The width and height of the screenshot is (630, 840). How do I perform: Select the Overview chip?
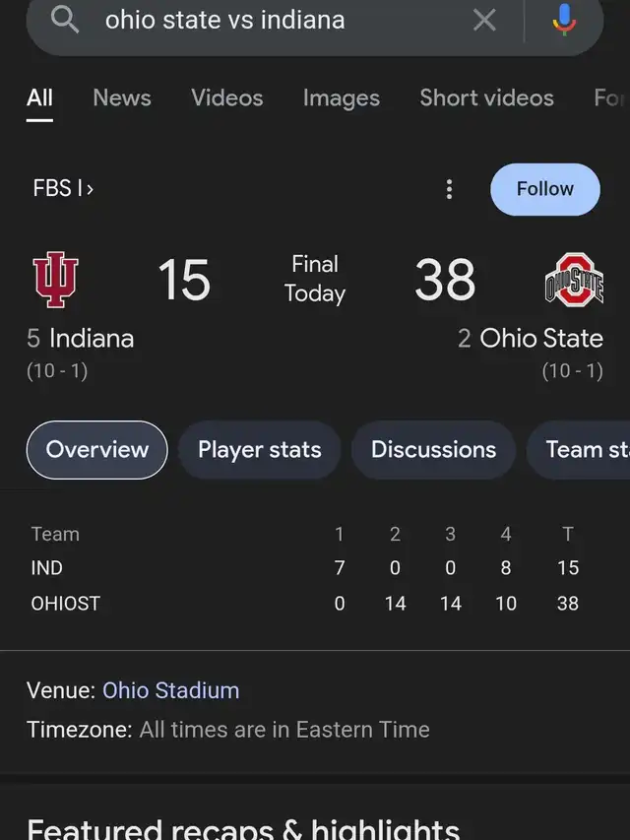point(97,449)
